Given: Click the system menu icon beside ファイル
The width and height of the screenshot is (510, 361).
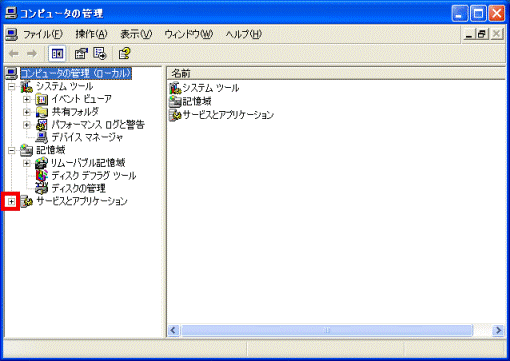Looking at the screenshot, I should tap(11, 34).
